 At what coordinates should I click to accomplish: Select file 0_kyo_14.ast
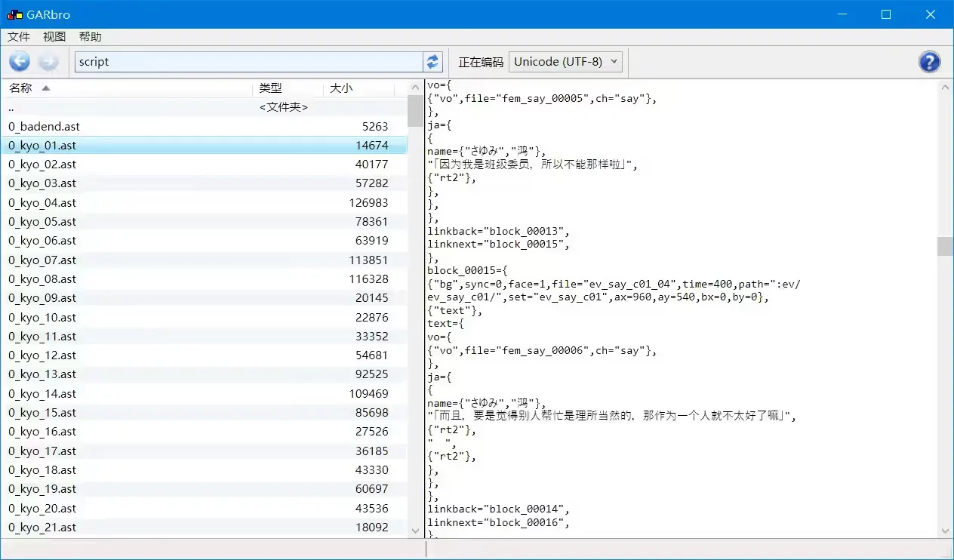click(x=204, y=394)
